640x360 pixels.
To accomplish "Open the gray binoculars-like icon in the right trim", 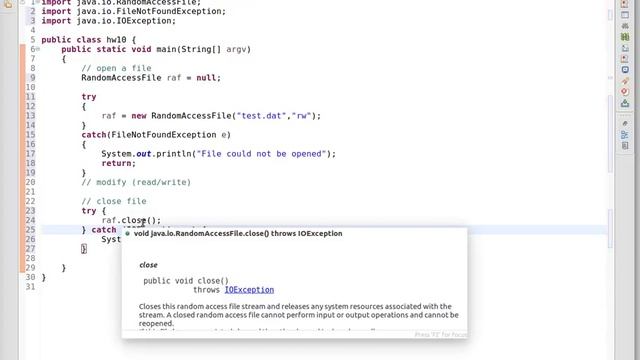I will click(625, 26).
